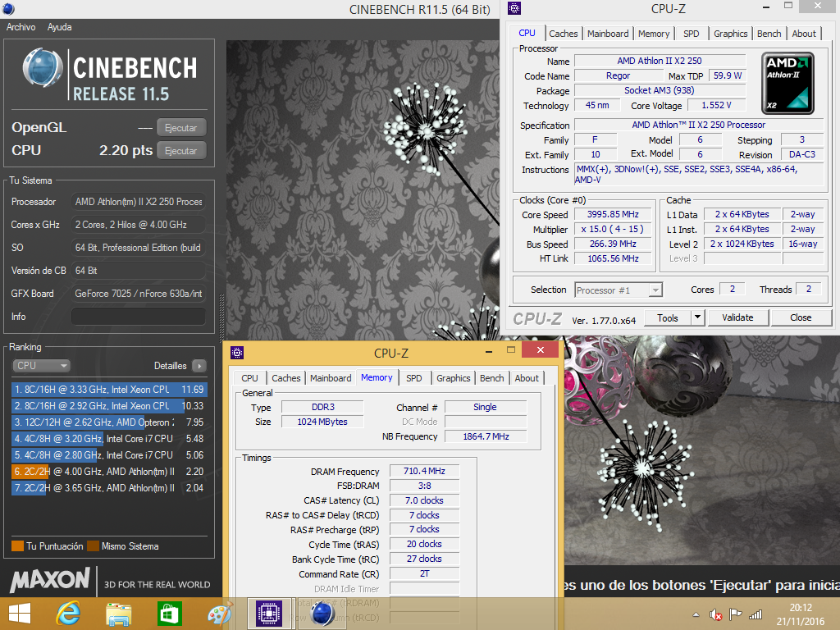
Task: Click the Procesador field in Tu Sistema
Action: tap(138, 202)
